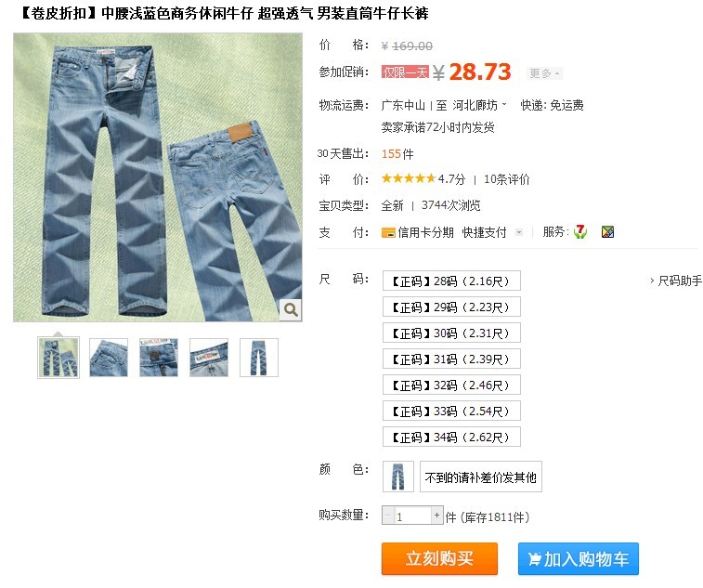Click the colorful envelope service icon
The image size is (703, 588).
pos(607,232)
